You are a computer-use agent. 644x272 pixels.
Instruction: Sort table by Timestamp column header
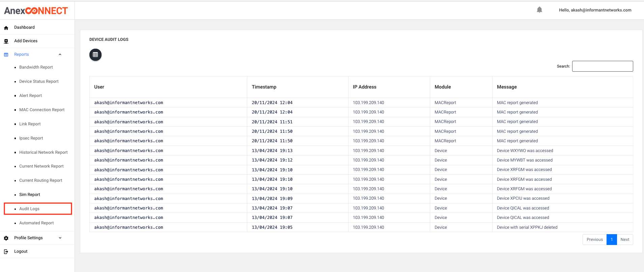click(264, 87)
